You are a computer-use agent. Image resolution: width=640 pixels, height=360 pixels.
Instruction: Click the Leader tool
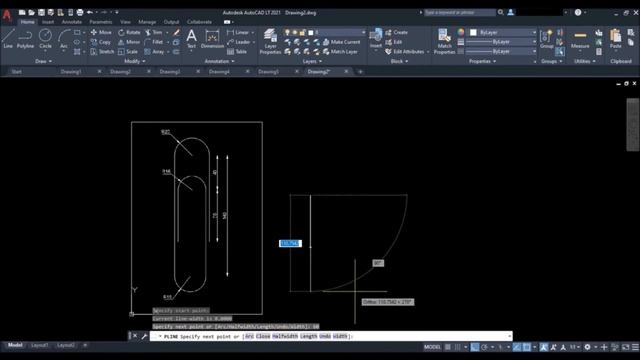click(x=239, y=42)
